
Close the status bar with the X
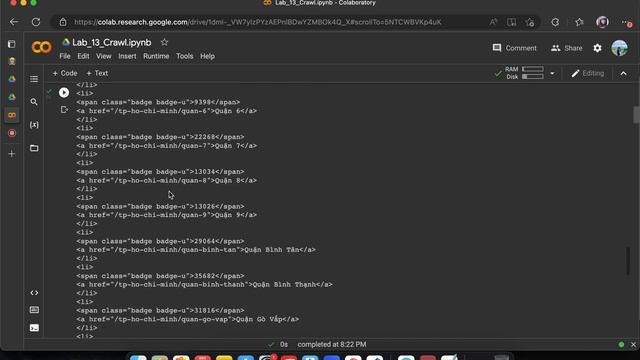pos(633,344)
